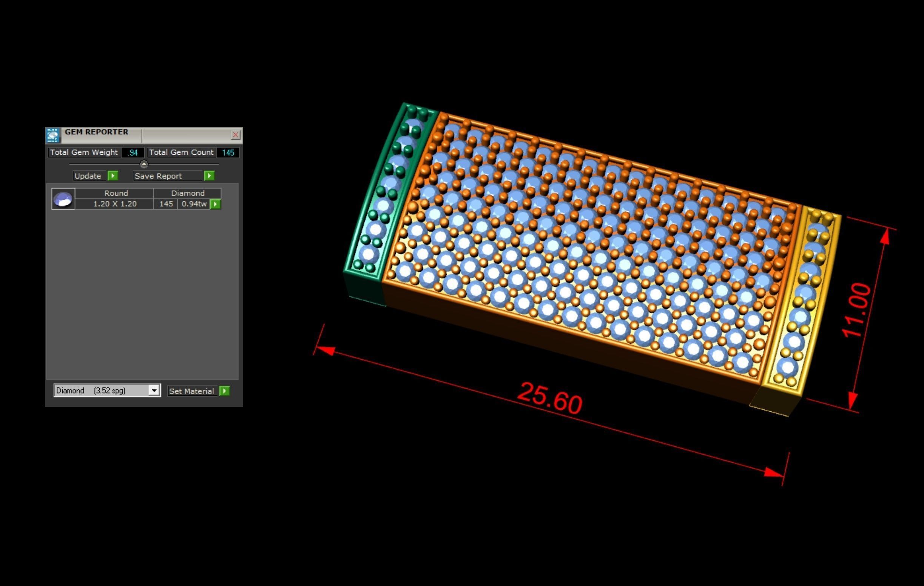Viewport: 924px width, 586px height.
Task: Collapse the totals section with round arrow
Action: 144,164
